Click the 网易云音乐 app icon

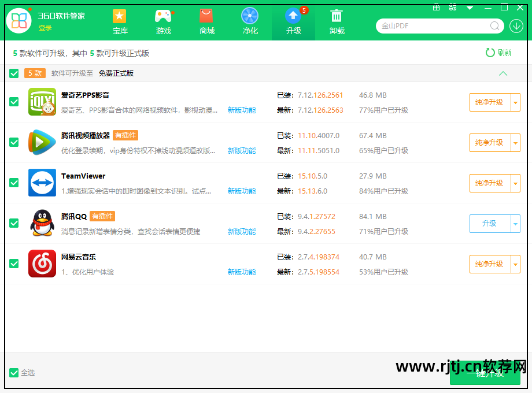pyautogui.click(x=42, y=264)
